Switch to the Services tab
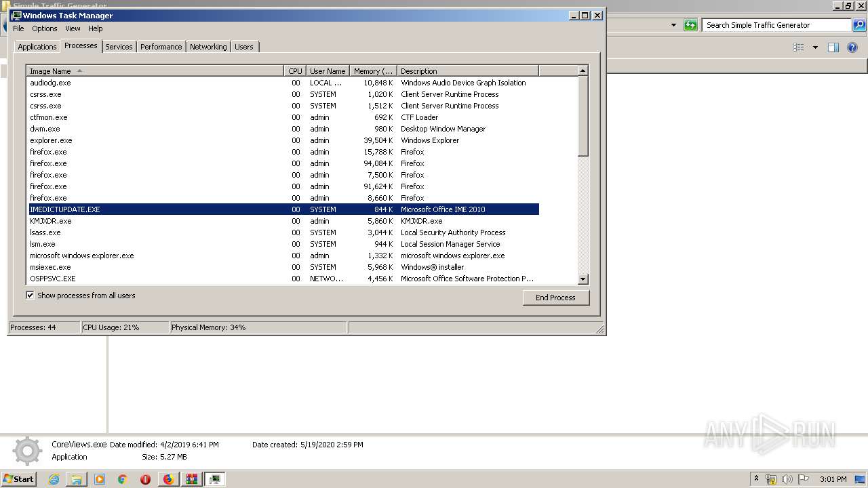The image size is (868, 488). tap(119, 47)
